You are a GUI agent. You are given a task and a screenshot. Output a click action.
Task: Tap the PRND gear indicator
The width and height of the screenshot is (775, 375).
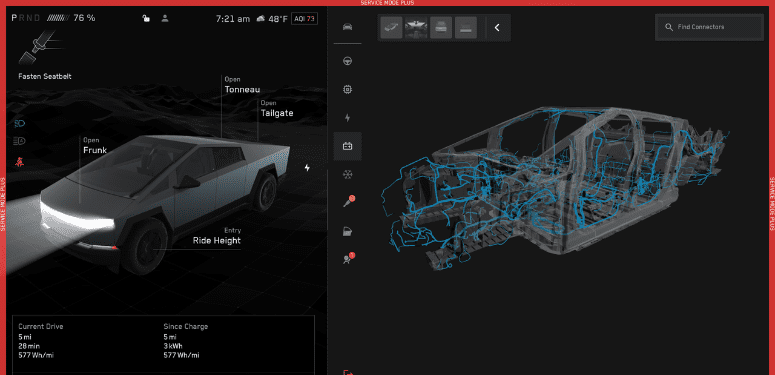pyautogui.click(x=26, y=18)
